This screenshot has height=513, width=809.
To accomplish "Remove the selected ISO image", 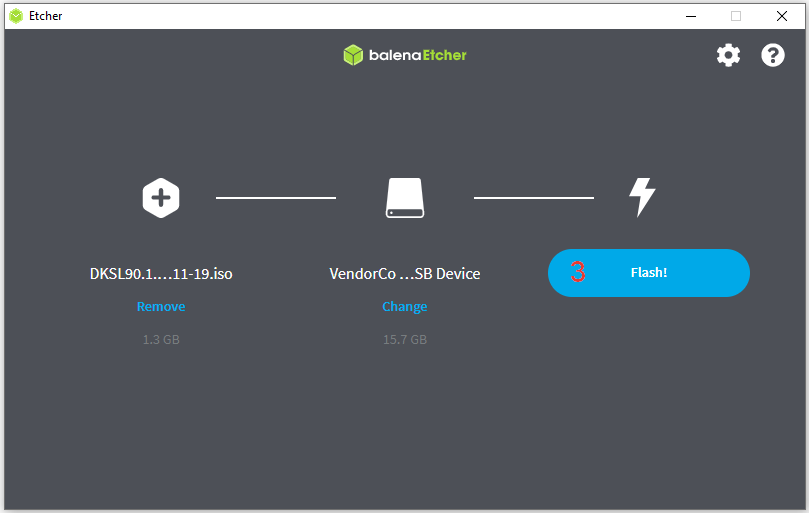I will [x=161, y=307].
